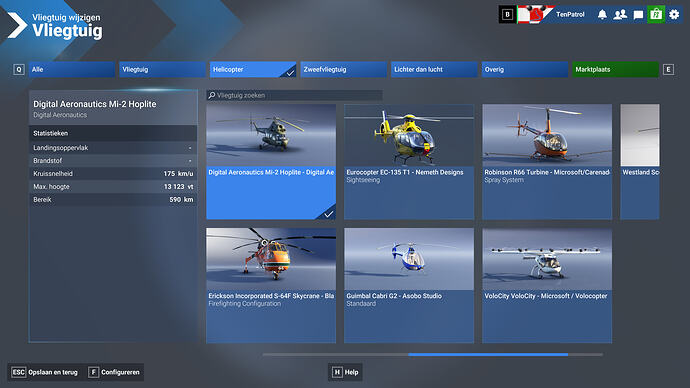The width and height of the screenshot is (690, 388).
Task: Open the Zweefvliegtuig category tab
Action: [x=344, y=70]
